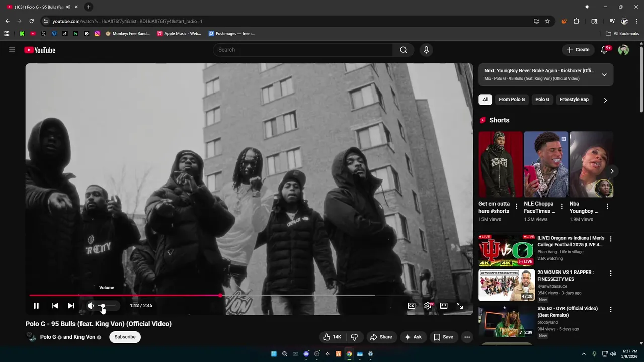Open 20 WOMEN VS 1 RAPPER video thumbnail
Image resolution: width=644 pixels, height=362 pixels.
coord(507,285)
